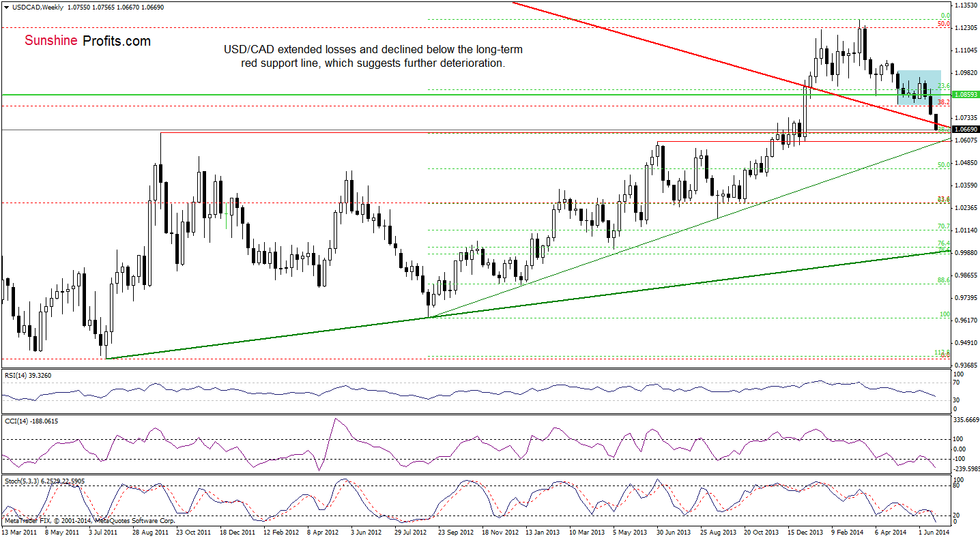
Task: Click the 0.94910 price axis value
Action: pos(966,342)
